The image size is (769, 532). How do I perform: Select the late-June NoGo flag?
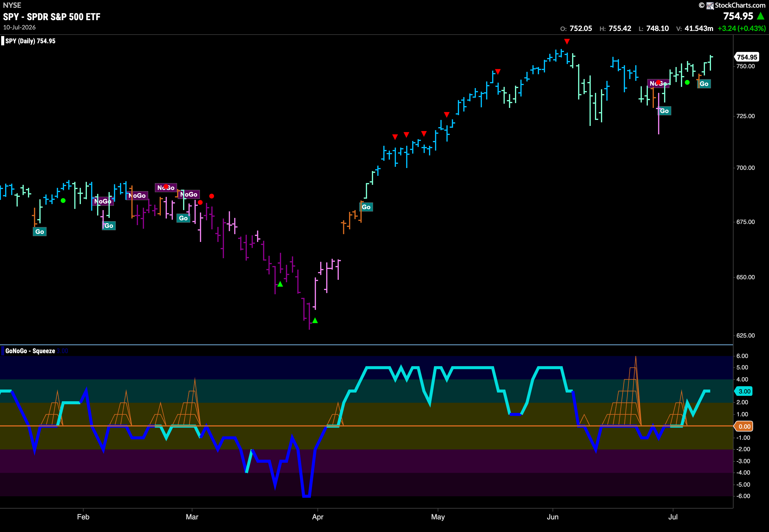658,83
